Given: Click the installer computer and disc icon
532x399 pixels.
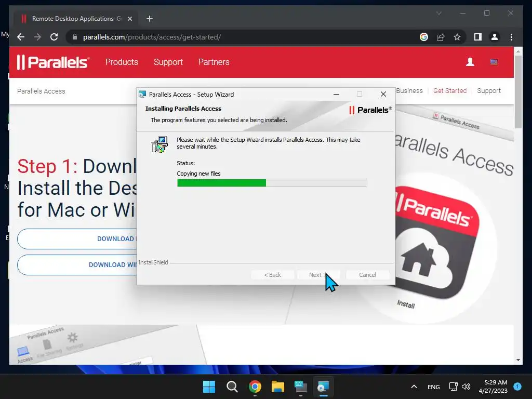Looking at the screenshot, I should 159,144.
